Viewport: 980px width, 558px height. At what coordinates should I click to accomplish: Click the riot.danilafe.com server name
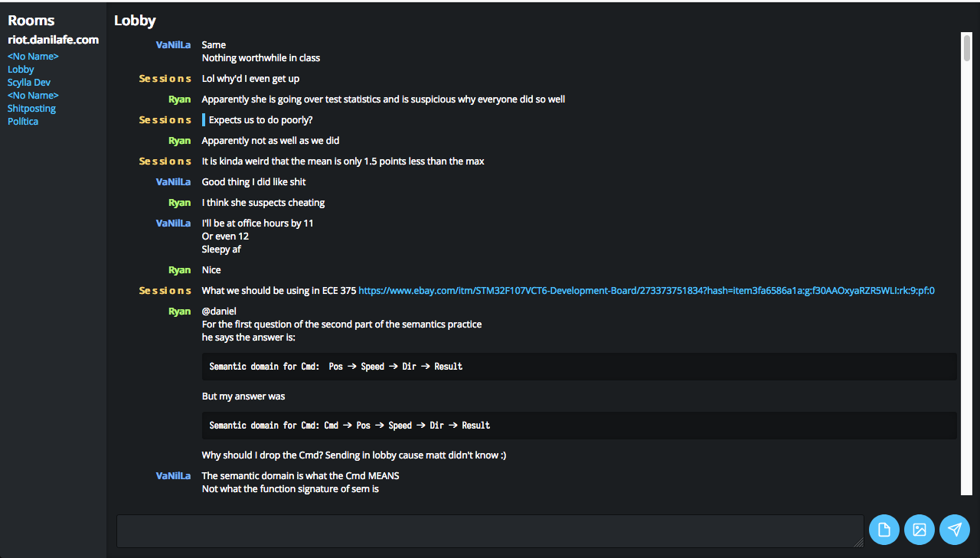coord(54,40)
